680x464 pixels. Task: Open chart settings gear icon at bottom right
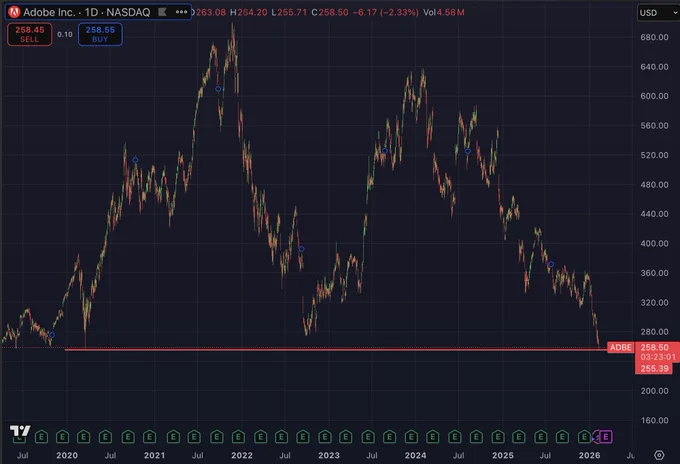[x=659, y=455]
